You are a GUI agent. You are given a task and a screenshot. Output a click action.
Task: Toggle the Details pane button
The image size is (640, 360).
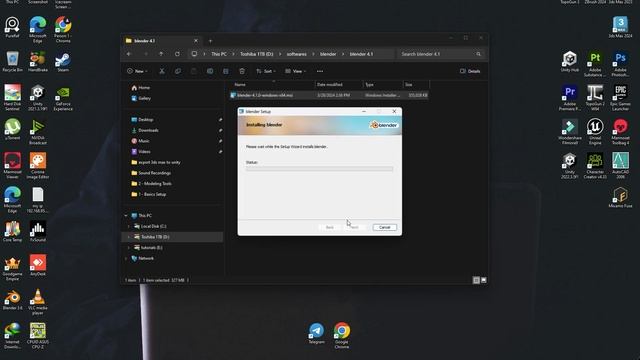470,71
